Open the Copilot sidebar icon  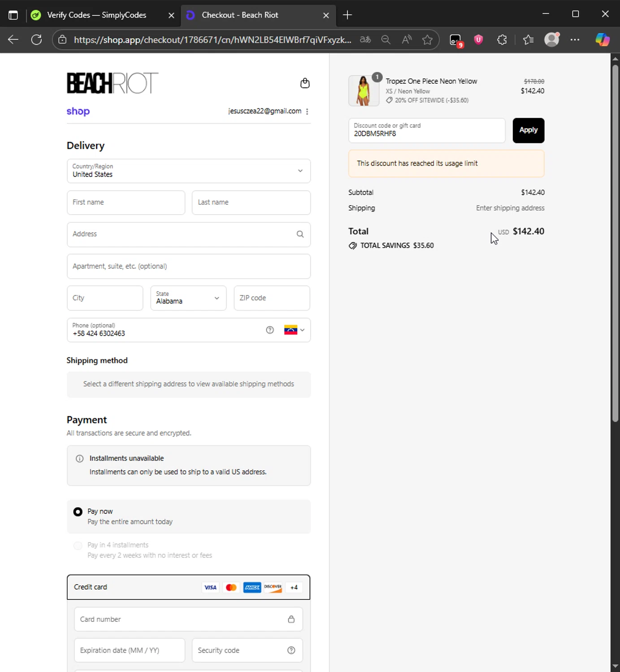point(603,40)
